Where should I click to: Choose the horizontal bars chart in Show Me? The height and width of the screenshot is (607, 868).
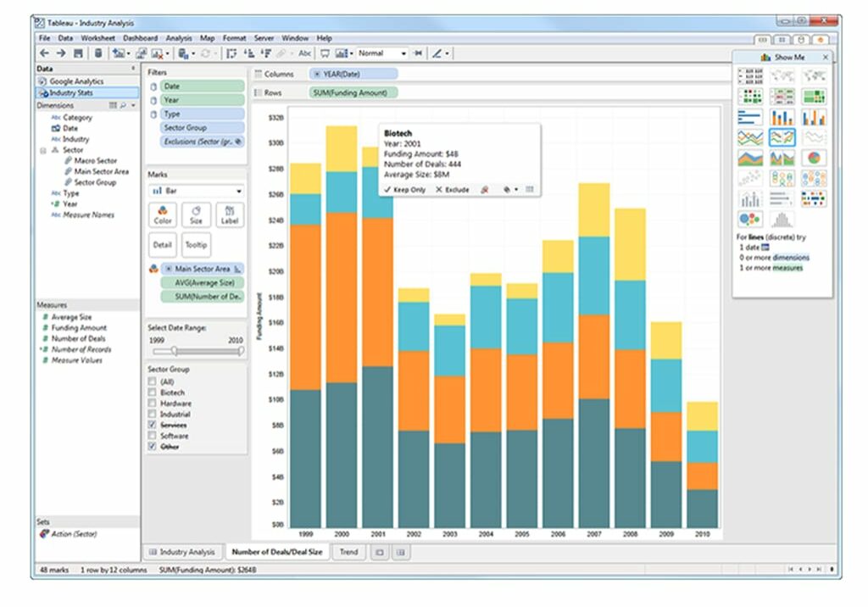click(750, 117)
